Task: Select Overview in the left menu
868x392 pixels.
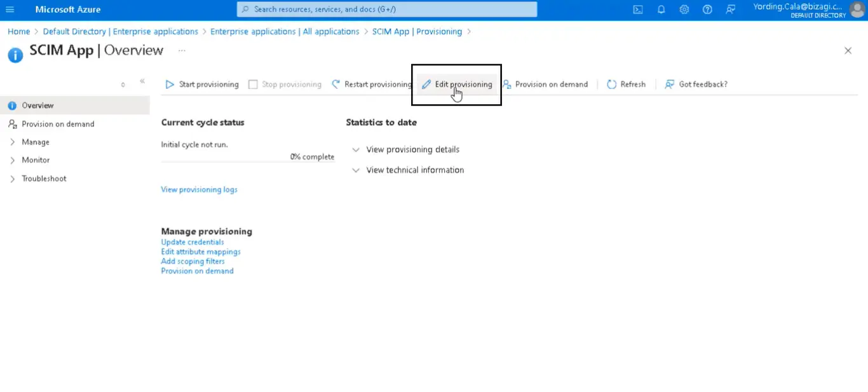Action: pyautogui.click(x=75, y=105)
